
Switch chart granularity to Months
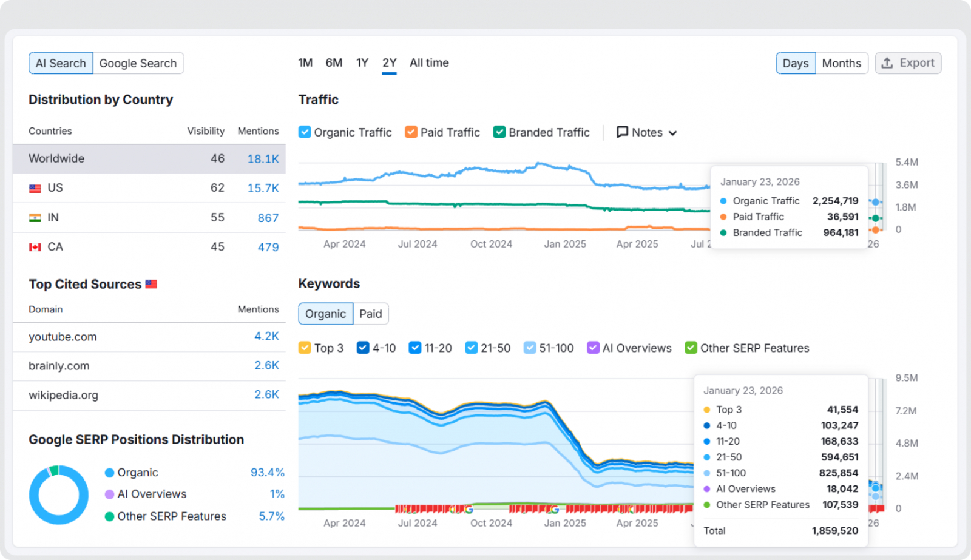point(841,63)
